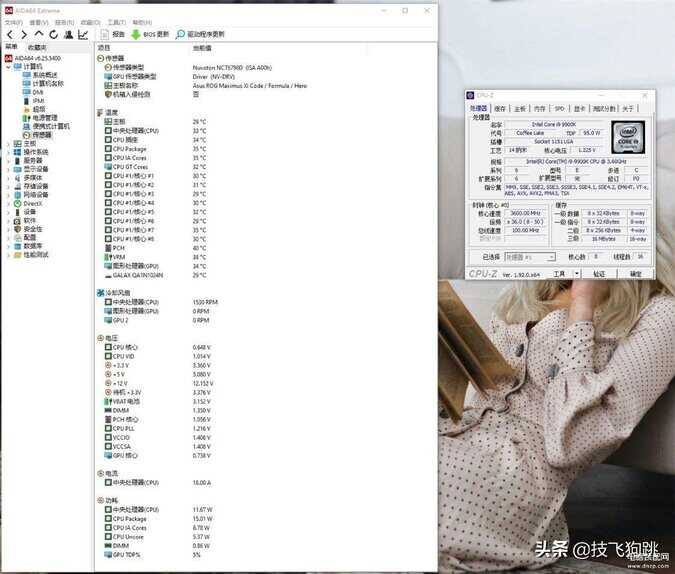Switch to CPU-Z 关于 tab
Screen dimensions: 675x574
point(628,109)
